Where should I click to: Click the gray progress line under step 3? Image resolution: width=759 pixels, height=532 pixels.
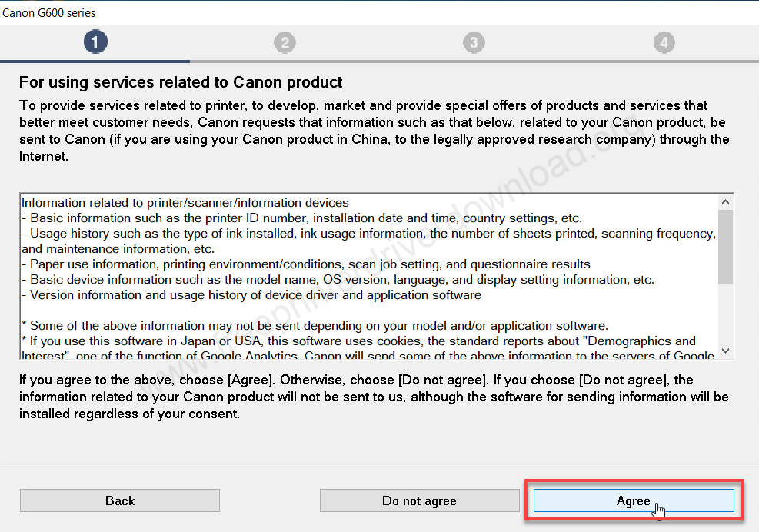474,62
